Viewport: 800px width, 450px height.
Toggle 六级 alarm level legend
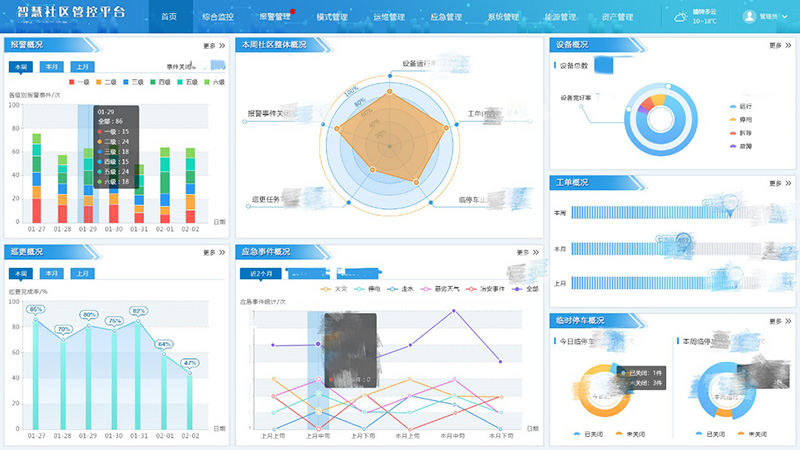(214, 82)
